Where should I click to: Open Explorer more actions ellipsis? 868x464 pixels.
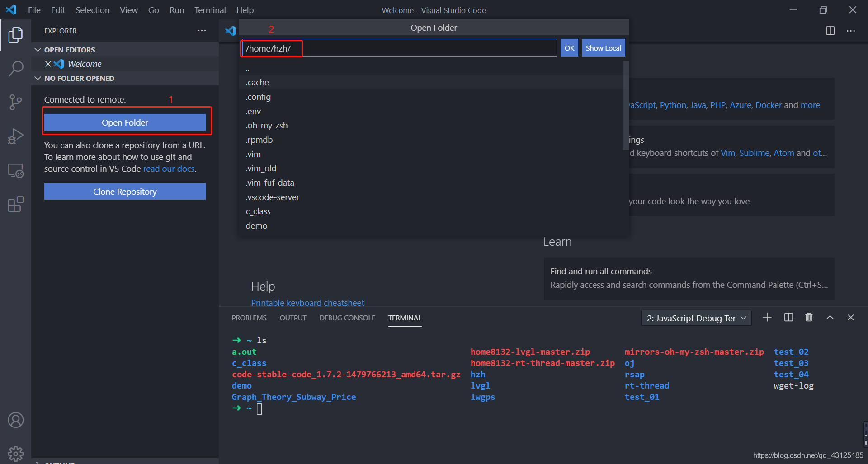point(202,31)
